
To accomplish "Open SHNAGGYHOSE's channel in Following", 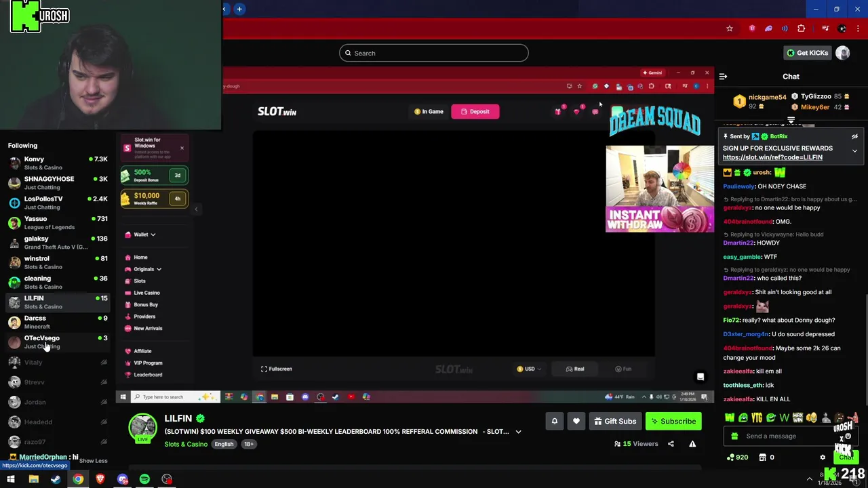I will [x=58, y=183].
